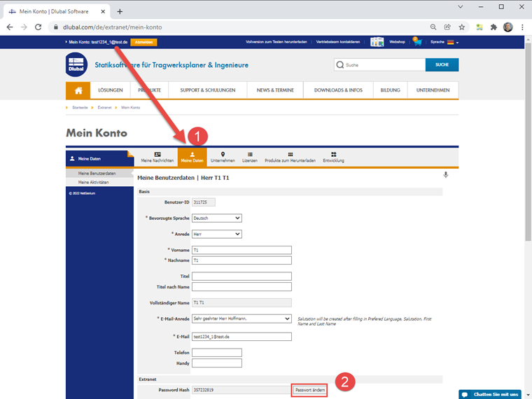Open the LÖSUNGEN menu
The height and width of the screenshot is (399, 532).
pyautogui.click(x=111, y=90)
